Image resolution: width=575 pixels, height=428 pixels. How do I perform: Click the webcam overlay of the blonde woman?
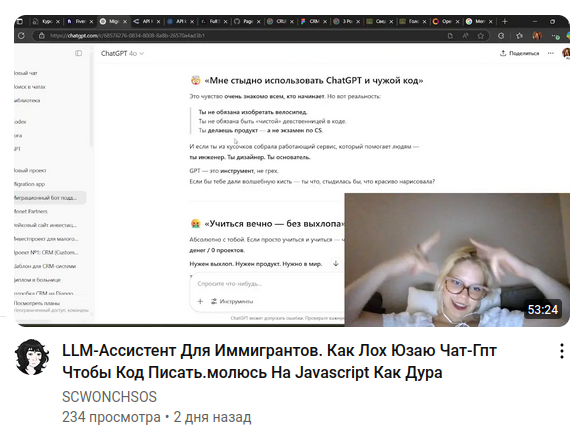(x=457, y=260)
